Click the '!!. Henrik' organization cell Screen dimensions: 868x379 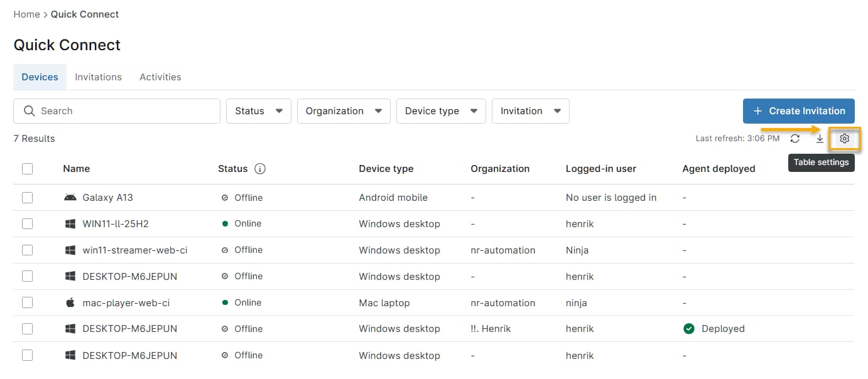tap(491, 329)
